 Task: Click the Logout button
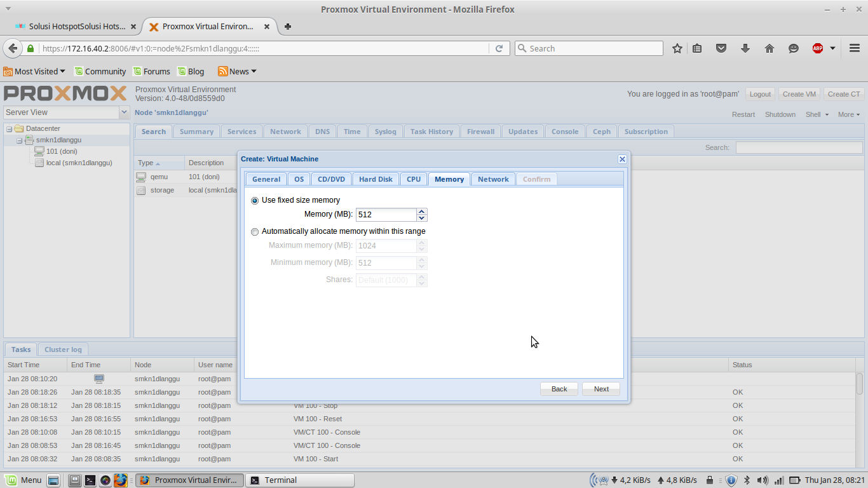click(760, 94)
